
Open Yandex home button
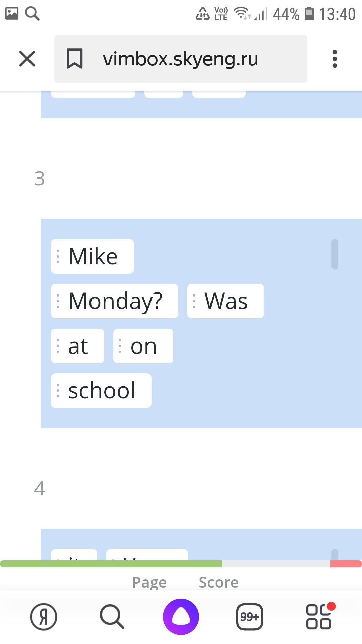tap(44, 616)
